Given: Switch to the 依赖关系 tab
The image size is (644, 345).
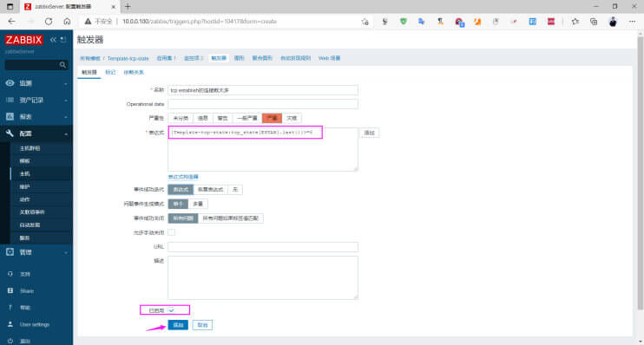Looking at the screenshot, I should point(134,72).
